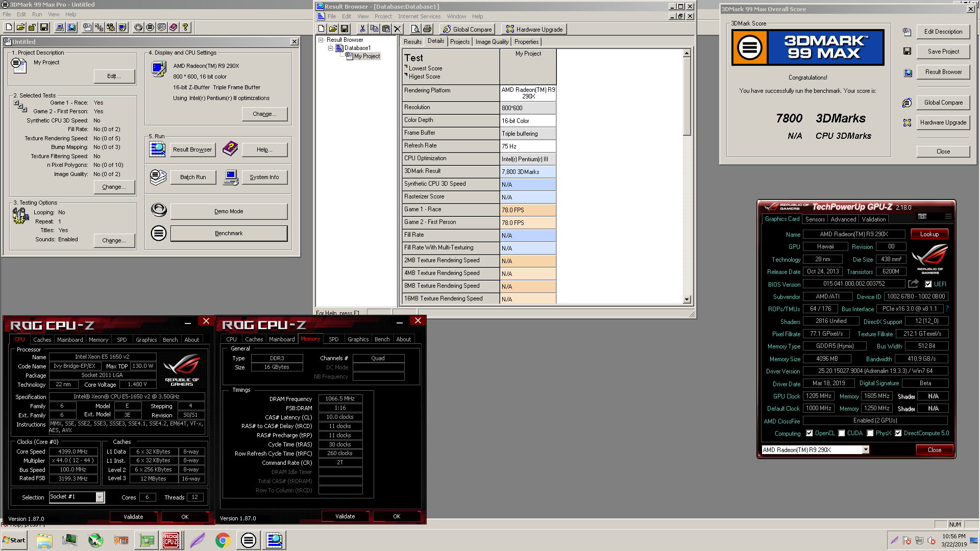This screenshot has height=551, width=980.
Task: Click Print icon in Result Browser toolbar
Action: (x=427, y=29)
